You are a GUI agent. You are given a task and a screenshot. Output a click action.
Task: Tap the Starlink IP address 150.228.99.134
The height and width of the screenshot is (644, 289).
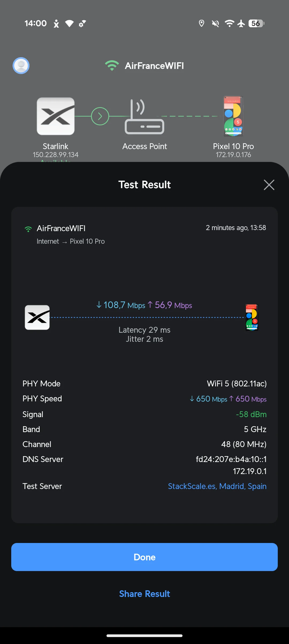click(x=56, y=155)
